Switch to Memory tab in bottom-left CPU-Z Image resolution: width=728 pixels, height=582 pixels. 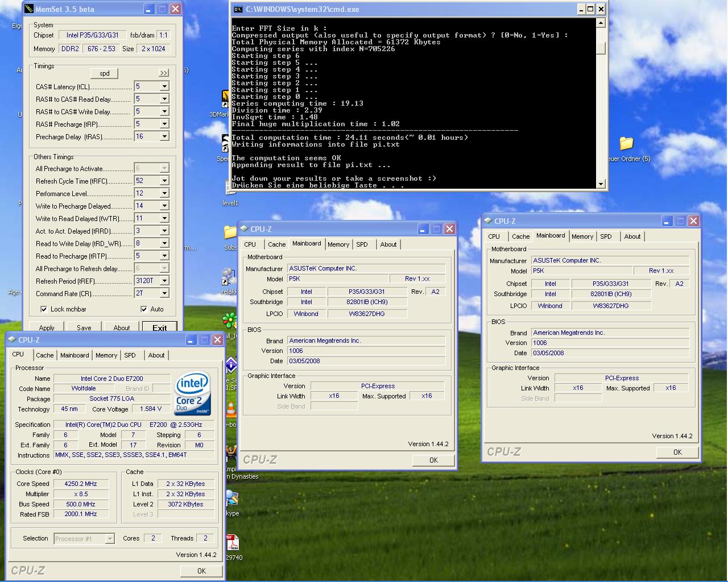106,355
